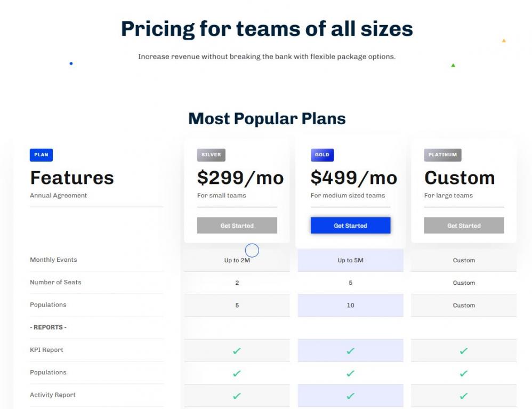Click the Gold Populations report checkmark
Screen dimensions: 532x409
point(350,373)
